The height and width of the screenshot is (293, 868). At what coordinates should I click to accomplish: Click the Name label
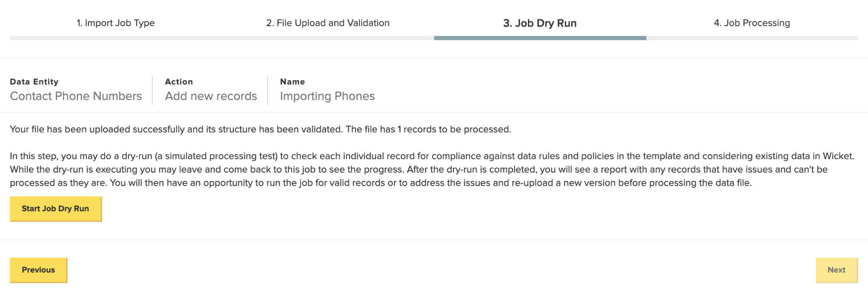(x=293, y=82)
